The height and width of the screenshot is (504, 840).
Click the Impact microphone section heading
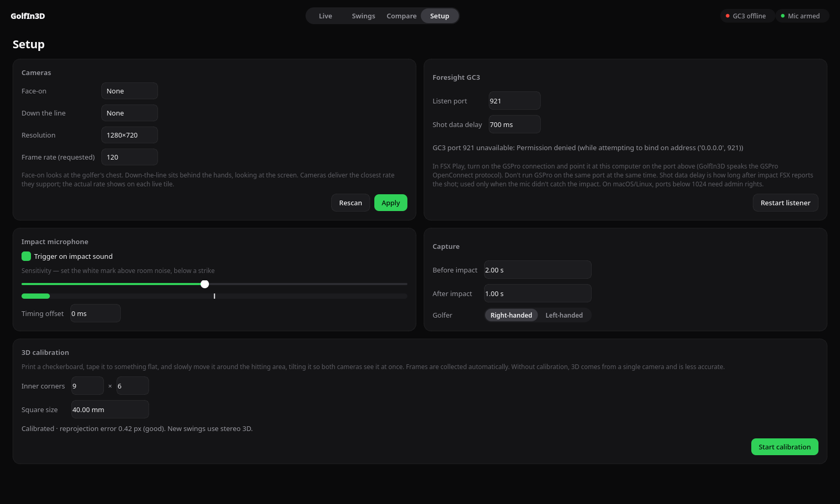tap(55, 241)
